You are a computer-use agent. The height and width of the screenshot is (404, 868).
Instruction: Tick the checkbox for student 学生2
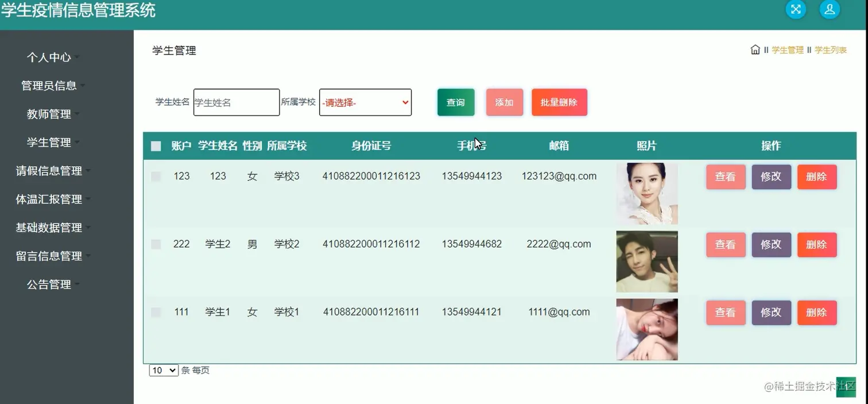click(x=156, y=244)
